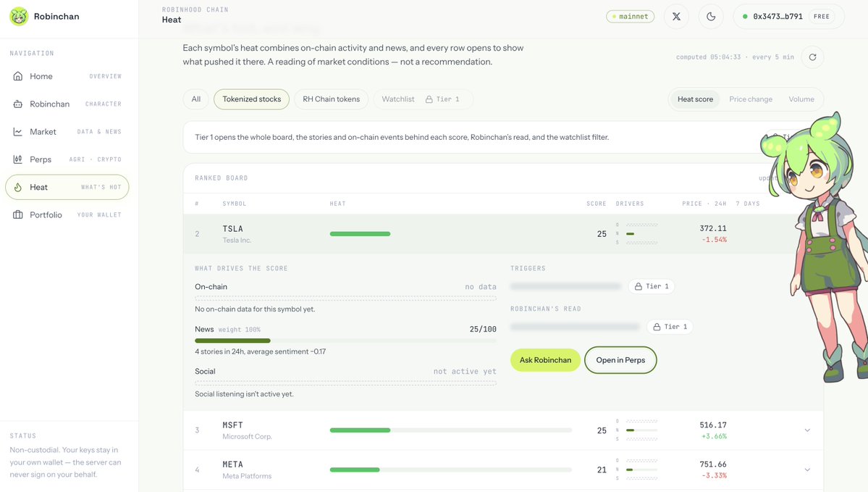Viewport: 868px width, 492px height.
Task: Expand the META row chevron
Action: 807,470
